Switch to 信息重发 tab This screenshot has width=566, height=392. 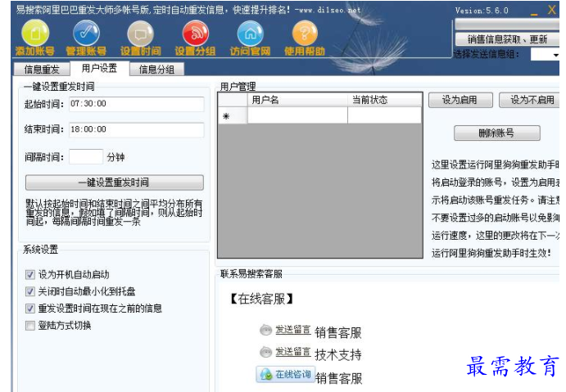tap(42, 69)
